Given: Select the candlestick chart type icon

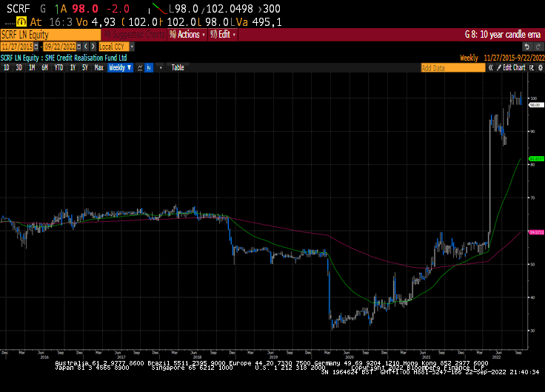Looking at the screenshot, I should click(x=149, y=68).
